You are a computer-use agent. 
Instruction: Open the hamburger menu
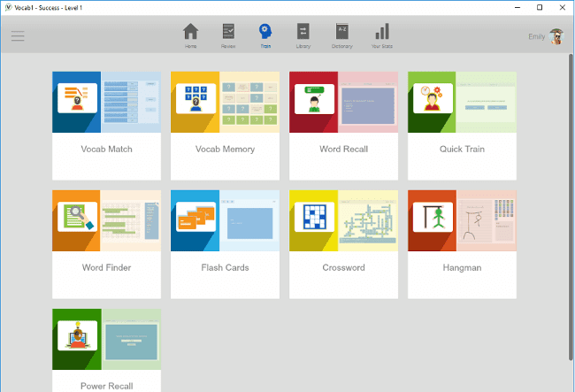18,36
